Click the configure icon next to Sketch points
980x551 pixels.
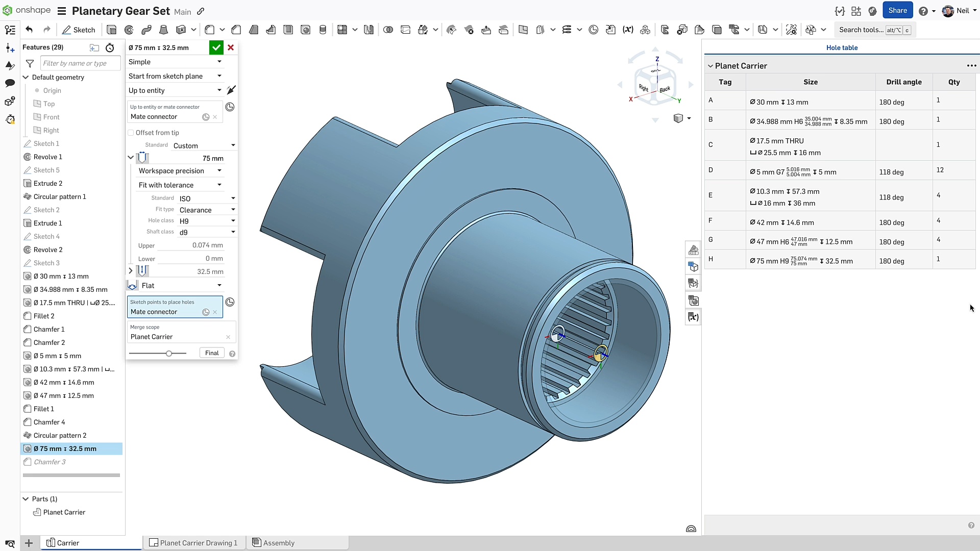tap(230, 302)
